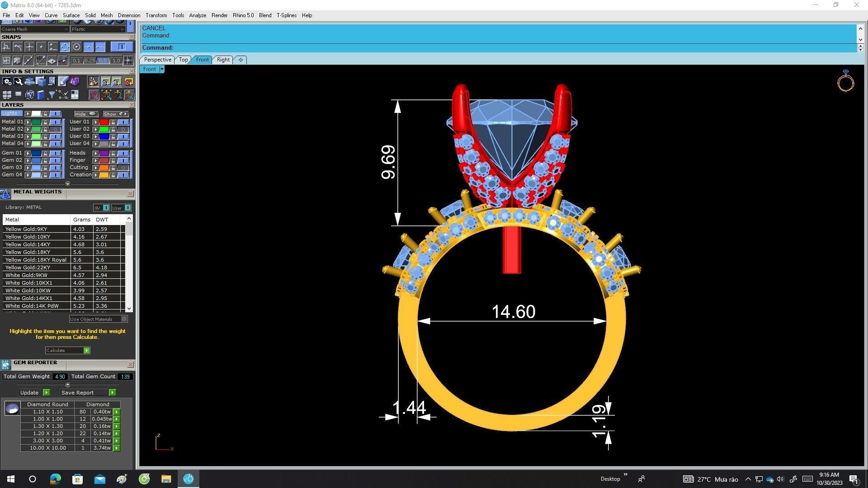Screen dimensions: 868x488
Task: Open the Surface menu
Action: point(71,15)
